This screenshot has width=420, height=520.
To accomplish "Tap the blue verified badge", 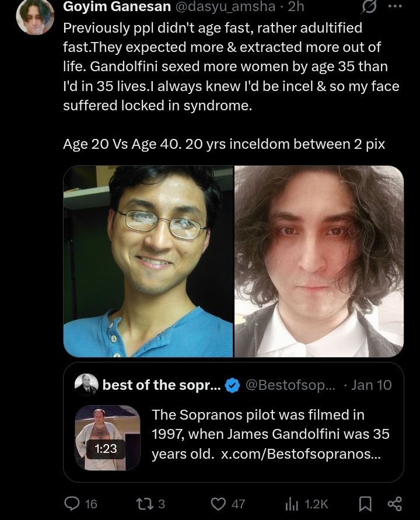I will pos(233,385).
